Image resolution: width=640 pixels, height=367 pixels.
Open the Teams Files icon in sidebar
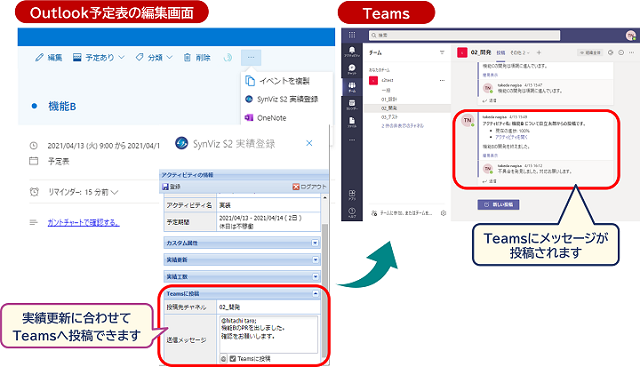[x=352, y=120]
